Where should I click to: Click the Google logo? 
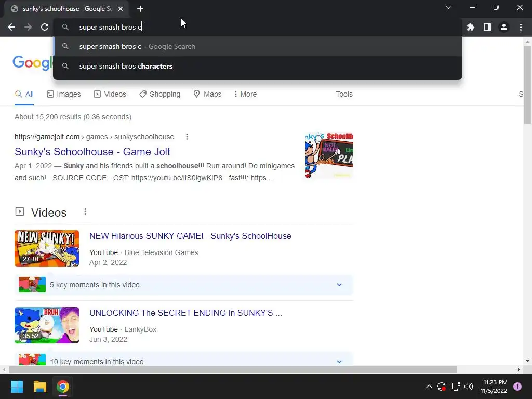[x=33, y=63]
